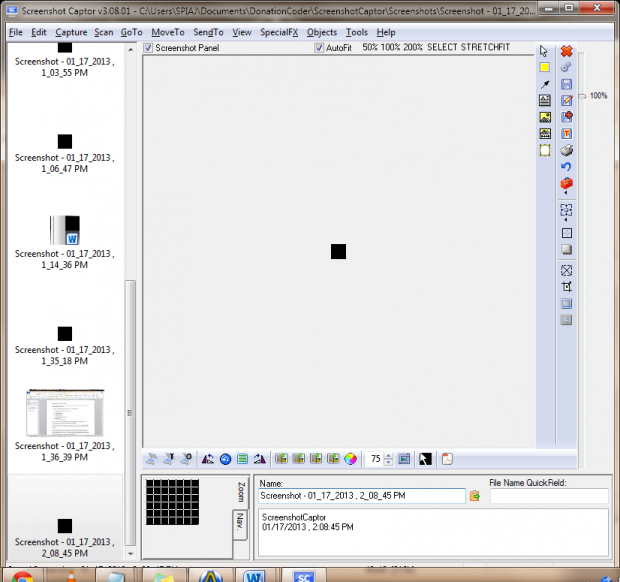Adjust the vertical zoom slider at 100%
The height and width of the screenshot is (582, 620).
click(x=582, y=96)
